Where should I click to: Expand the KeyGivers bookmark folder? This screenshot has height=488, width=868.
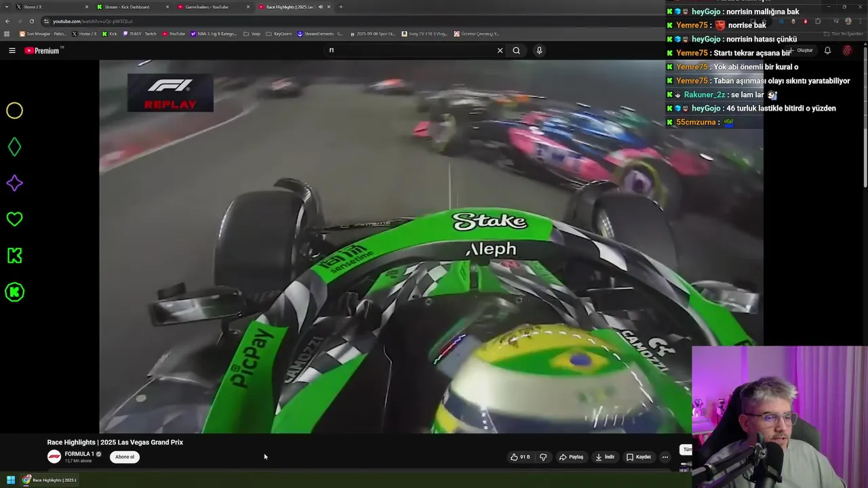279,33
